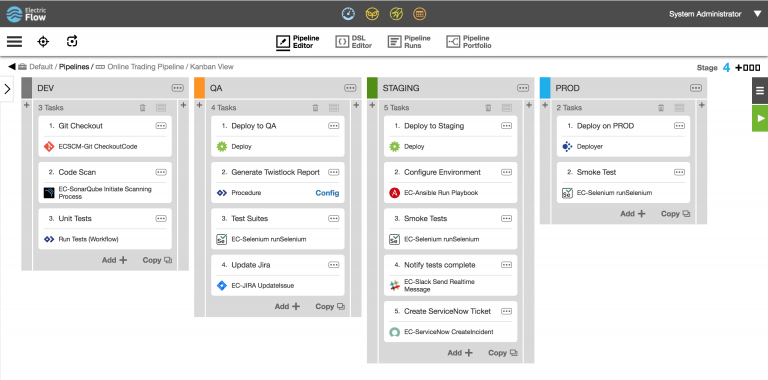The height and width of the screenshot is (380, 768).
Task: Click the Deployer icon under Deploy on PROD
Action: pos(567,146)
